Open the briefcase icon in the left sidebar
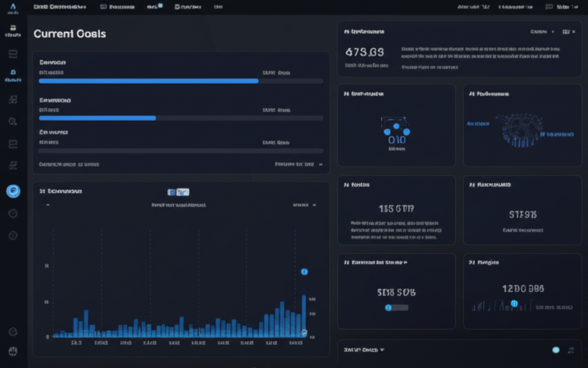588x368 pixels. coord(13,28)
